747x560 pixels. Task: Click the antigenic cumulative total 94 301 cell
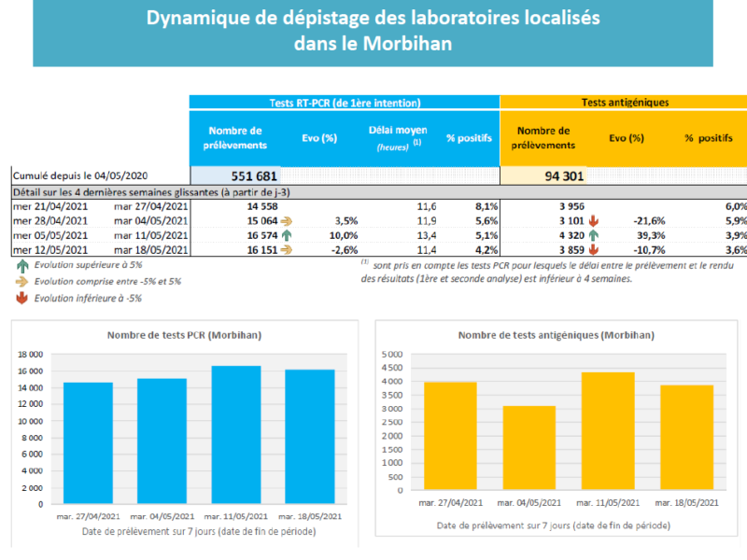click(x=545, y=175)
